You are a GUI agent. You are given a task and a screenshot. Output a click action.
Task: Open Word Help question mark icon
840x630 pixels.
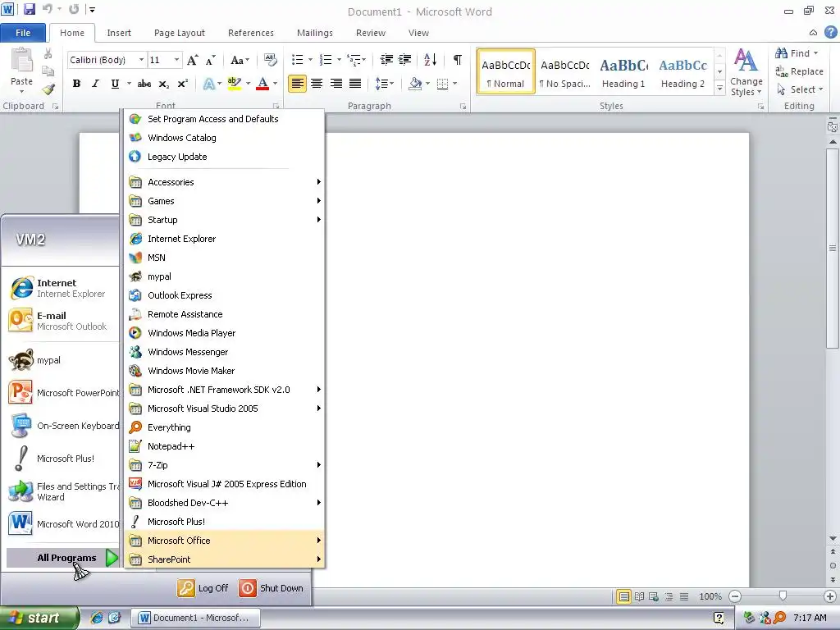tap(830, 33)
